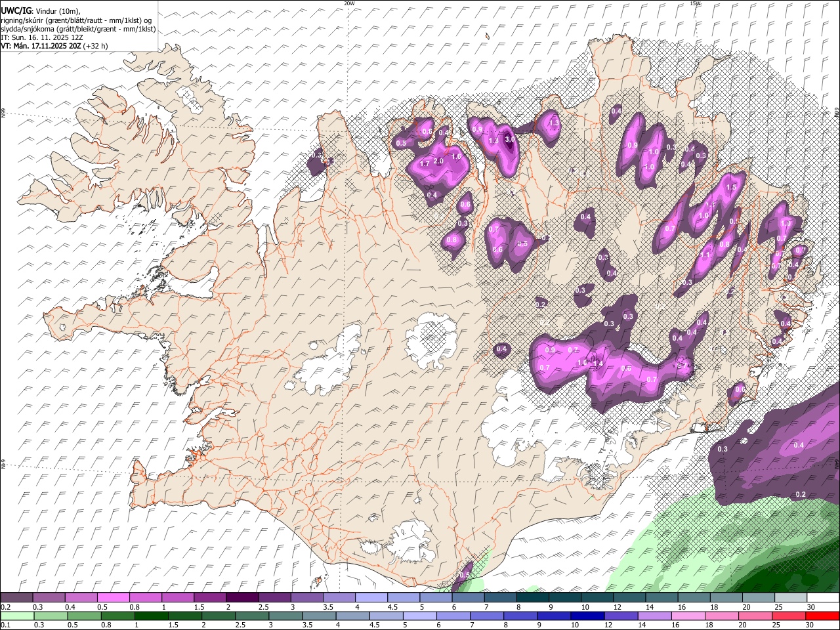Click the white Hofsjökull glacier area in central Iceland
The height and width of the screenshot is (630, 840).
pyautogui.click(x=431, y=340)
